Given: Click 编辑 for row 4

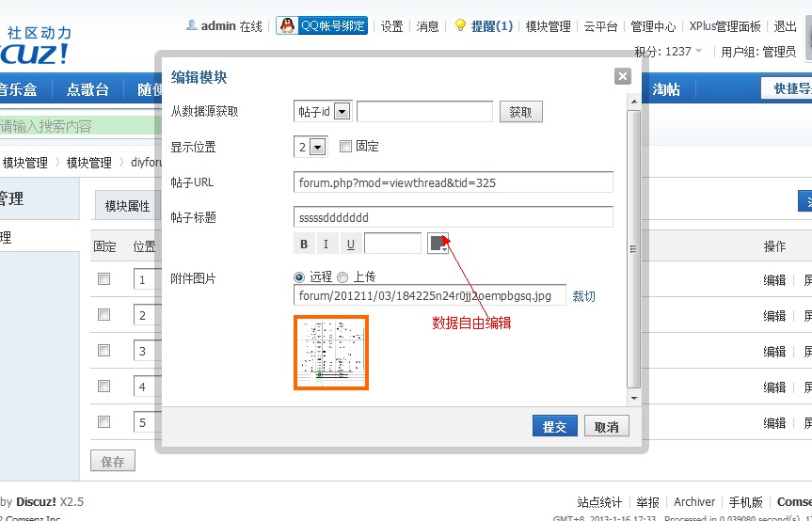Looking at the screenshot, I should point(774,387).
